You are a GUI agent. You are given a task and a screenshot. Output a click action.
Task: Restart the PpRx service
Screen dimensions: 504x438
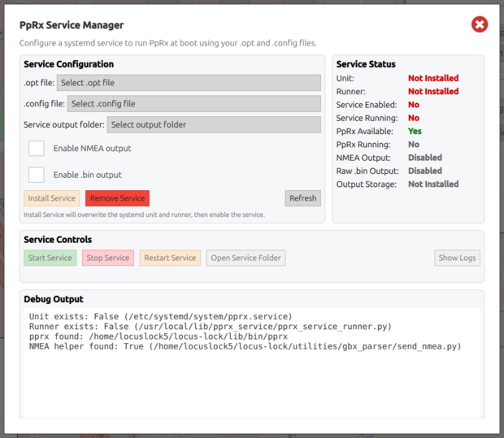[170, 258]
